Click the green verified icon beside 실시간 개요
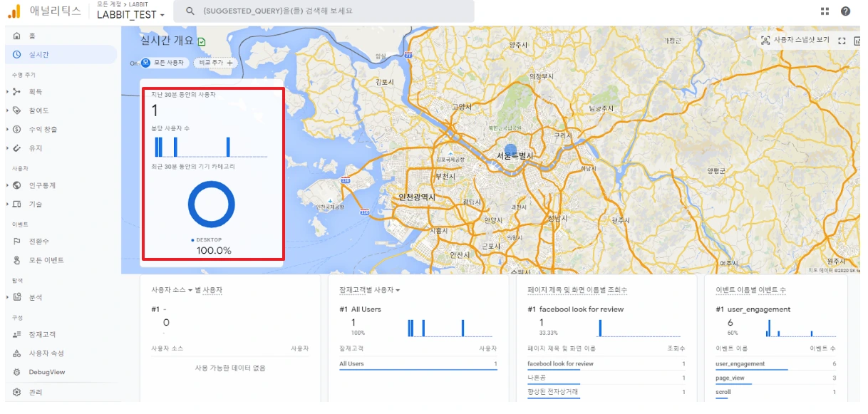Viewport: 868px width, 414px height. (202, 41)
